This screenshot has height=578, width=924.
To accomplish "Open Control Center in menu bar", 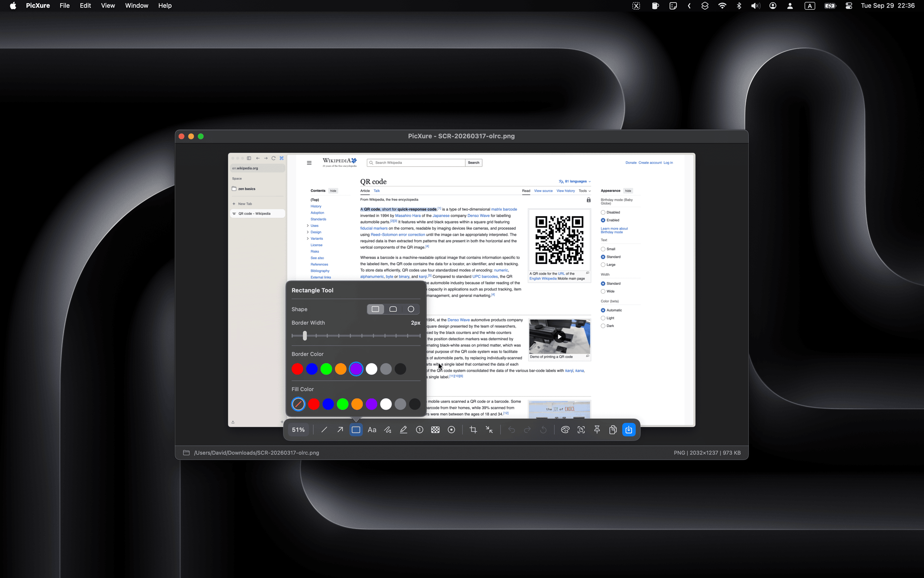I will (x=849, y=6).
